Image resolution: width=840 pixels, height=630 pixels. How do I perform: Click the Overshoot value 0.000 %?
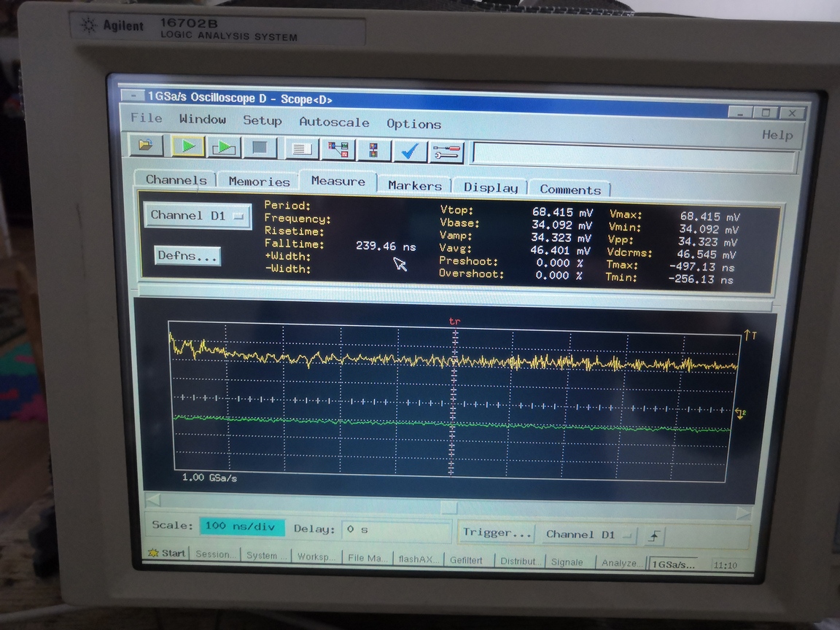559,276
